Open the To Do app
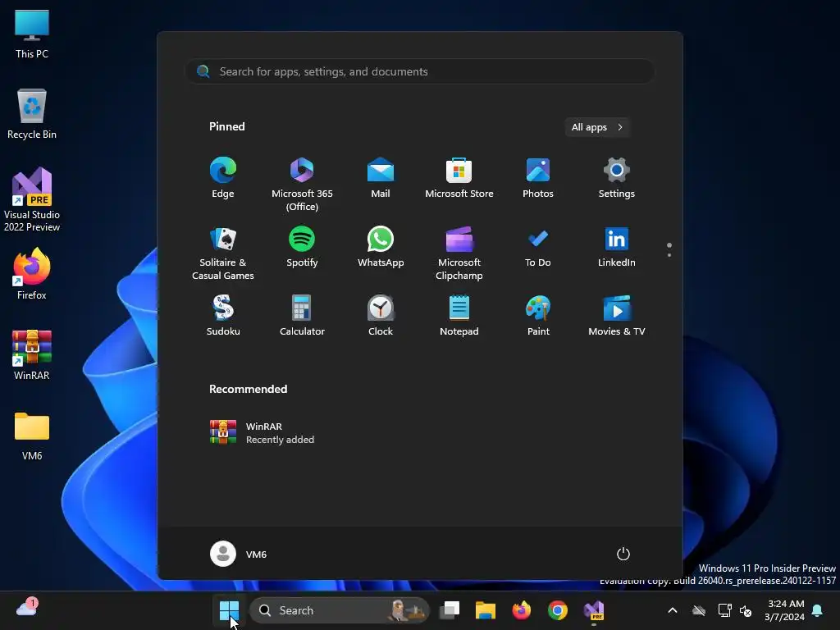The height and width of the screenshot is (630, 840). 538,247
